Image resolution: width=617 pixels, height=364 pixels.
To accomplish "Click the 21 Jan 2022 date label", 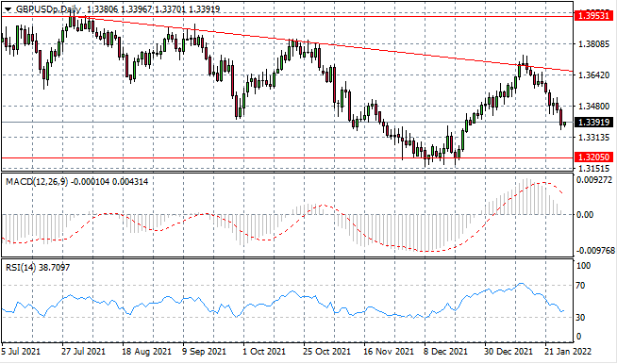I will pyautogui.click(x=568, y=351).
